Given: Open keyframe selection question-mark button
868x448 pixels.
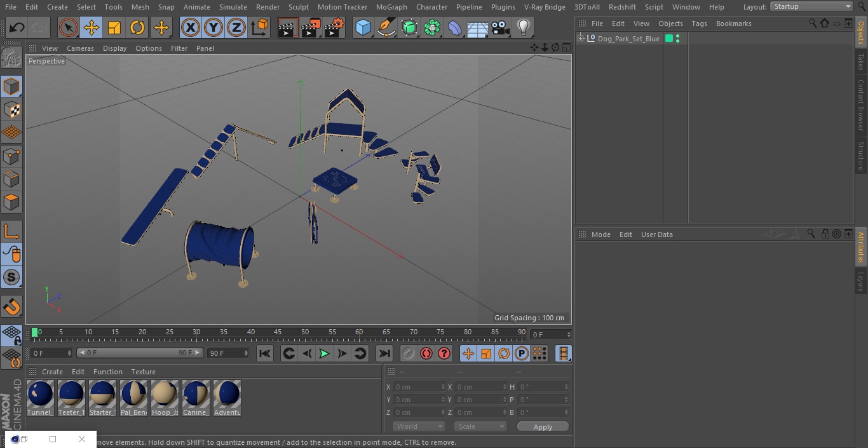Looking at the screenshot, I should coord(444,353).
